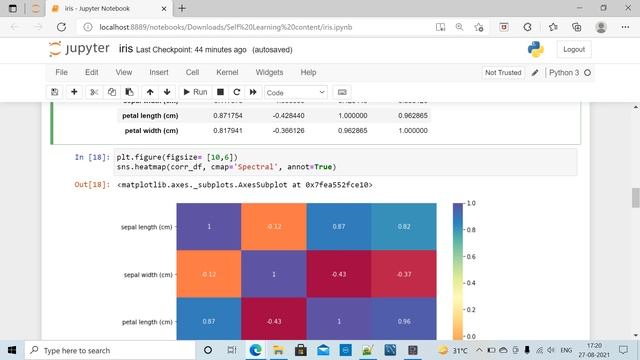Restart kernel and run all cells
Screen dimensions: 640x360
coord(253,92)
